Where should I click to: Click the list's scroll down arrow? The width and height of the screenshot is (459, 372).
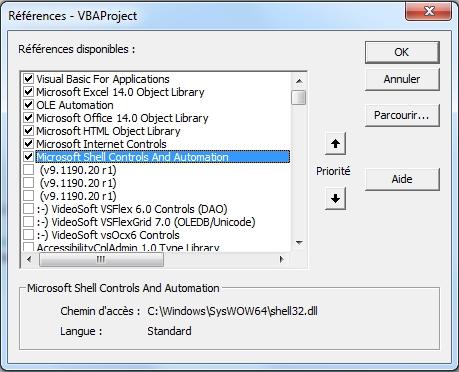[x=299, y=243]
